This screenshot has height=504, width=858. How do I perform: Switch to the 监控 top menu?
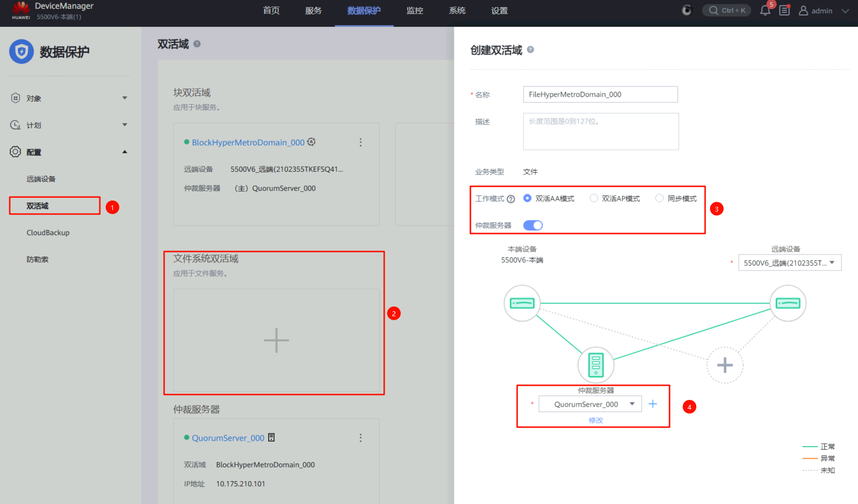click(414, 11)
